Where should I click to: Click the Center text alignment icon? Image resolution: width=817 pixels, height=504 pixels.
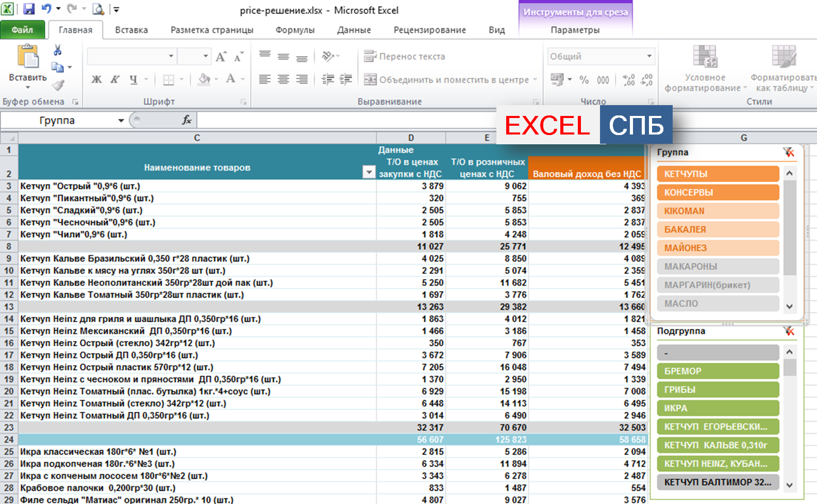[283, 79]
